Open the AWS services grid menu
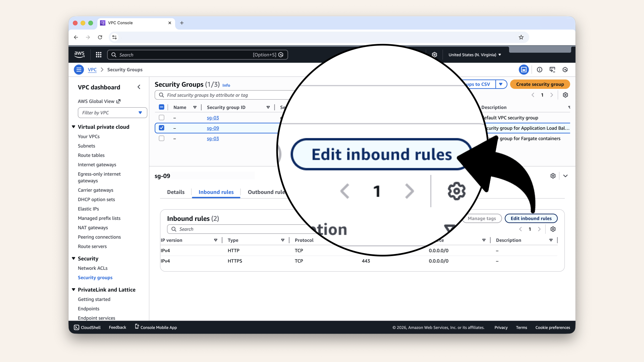 [99, 55]
